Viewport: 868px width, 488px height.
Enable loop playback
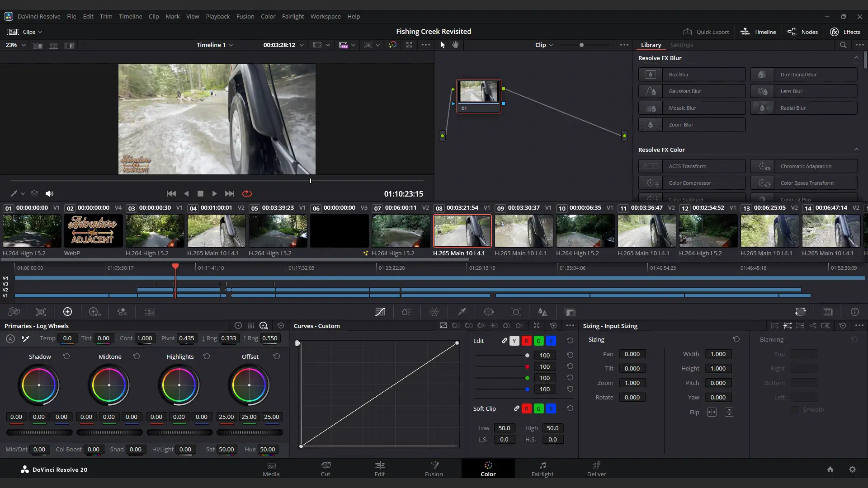click(247, 193)
